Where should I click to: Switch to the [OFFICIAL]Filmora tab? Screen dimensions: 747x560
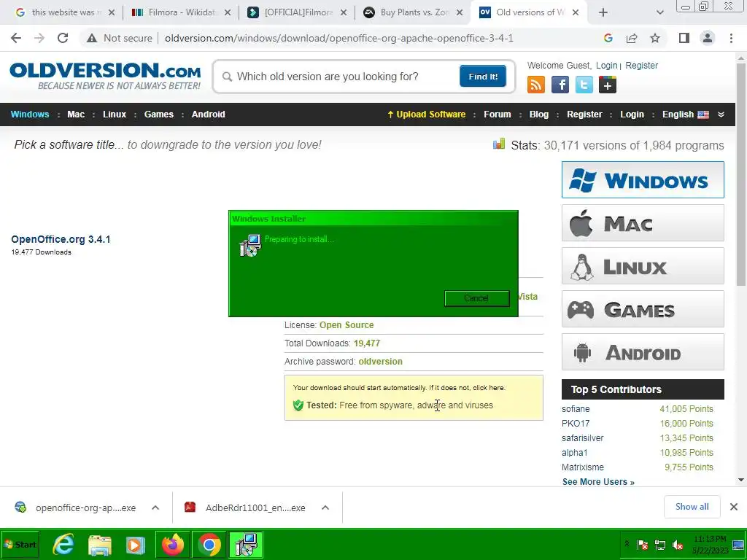(x=298, y=12)
